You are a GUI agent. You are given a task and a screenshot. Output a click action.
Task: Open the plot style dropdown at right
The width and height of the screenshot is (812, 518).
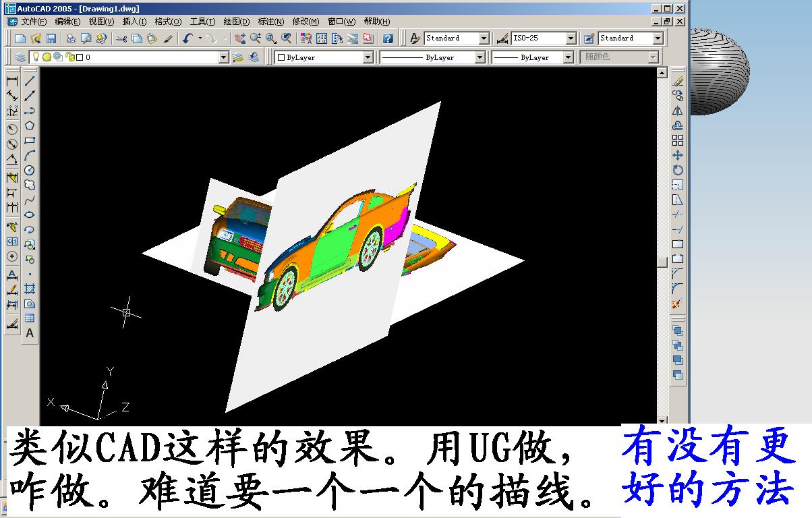point(653,57)
